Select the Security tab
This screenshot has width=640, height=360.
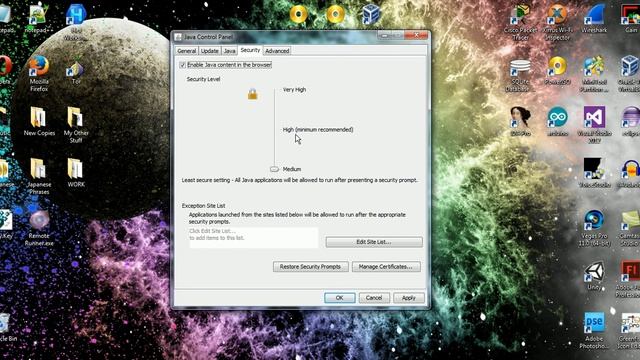click(250, 50)
